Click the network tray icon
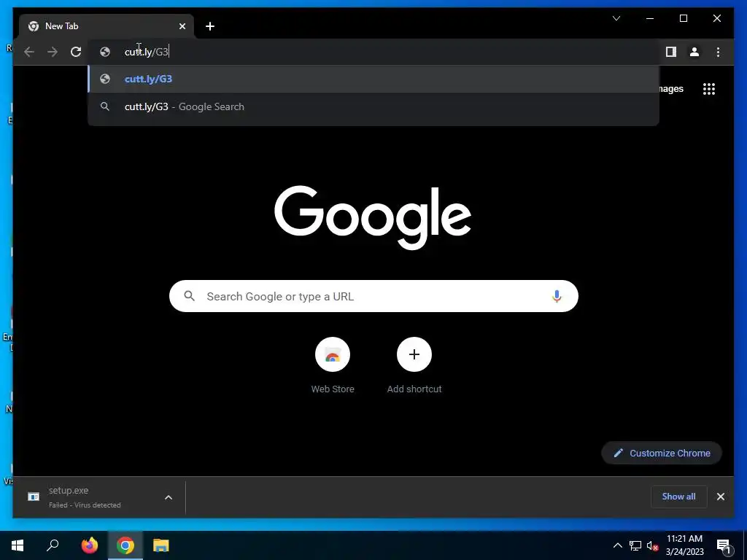 point(635,545)
